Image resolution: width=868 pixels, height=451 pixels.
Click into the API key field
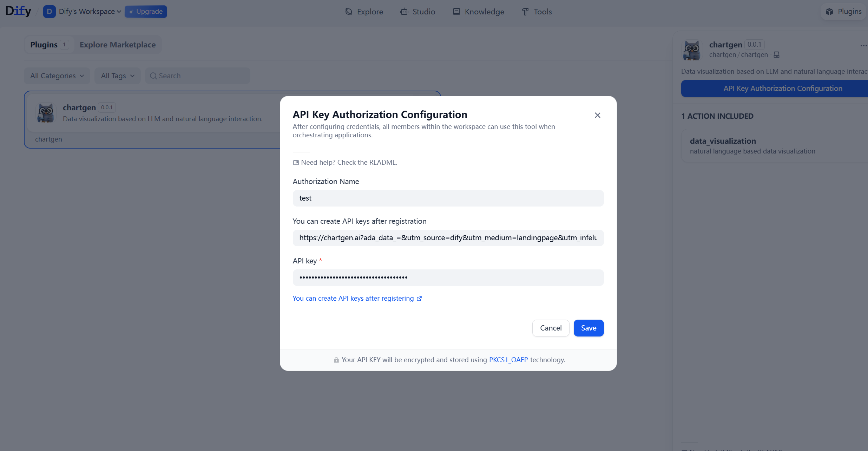click(448, 277)
